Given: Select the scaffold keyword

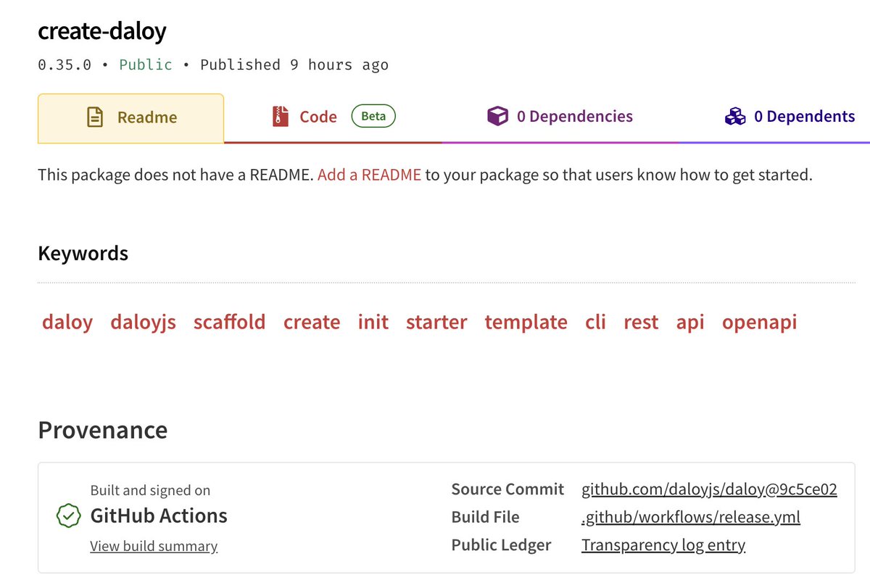Looking at the screenshot, I should (229, 322).
